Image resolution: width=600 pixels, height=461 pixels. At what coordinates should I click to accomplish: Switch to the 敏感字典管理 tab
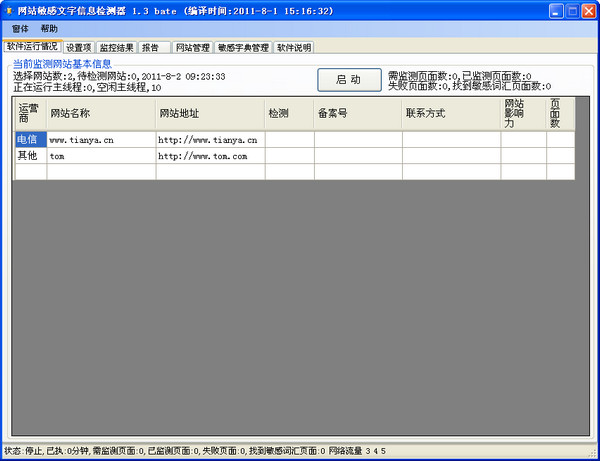pyautogui.click(x=243, y=47)
